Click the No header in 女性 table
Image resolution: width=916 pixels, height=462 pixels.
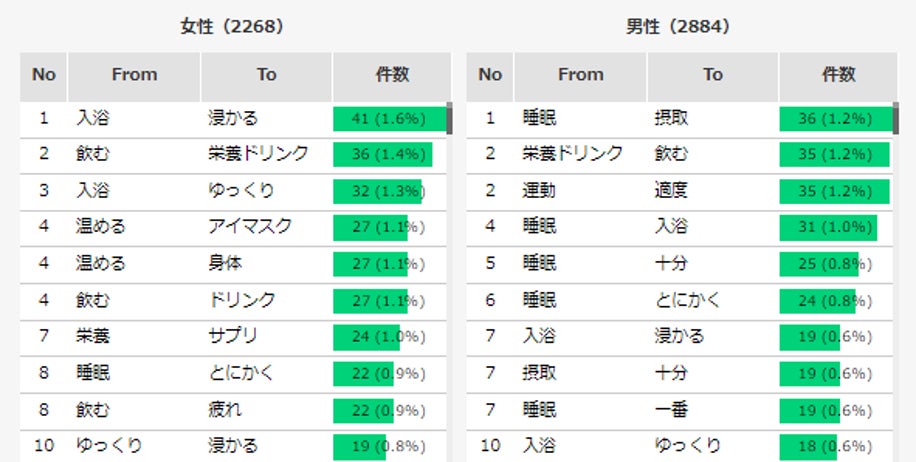coord(44,75)
